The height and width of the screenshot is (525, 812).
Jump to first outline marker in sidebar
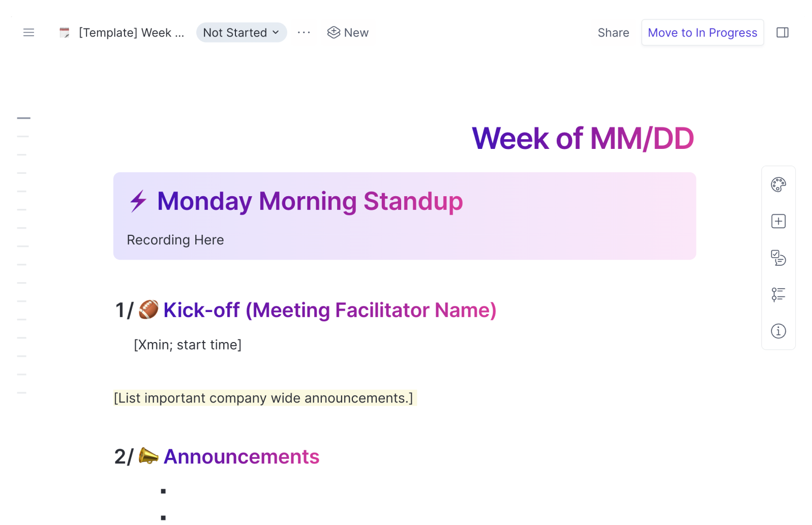(x=23, y=118)
